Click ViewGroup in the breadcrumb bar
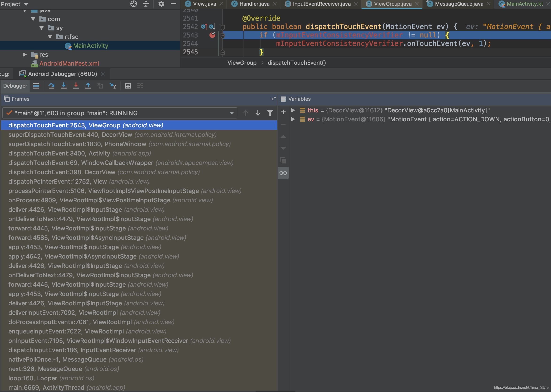Viewport: 551px width, 392px height. 242,63
